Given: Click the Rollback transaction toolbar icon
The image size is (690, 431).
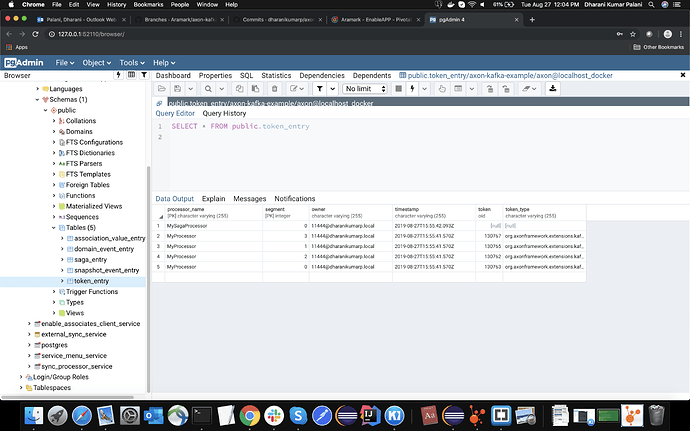Looking at the screenshot, I should click(506, 89).
